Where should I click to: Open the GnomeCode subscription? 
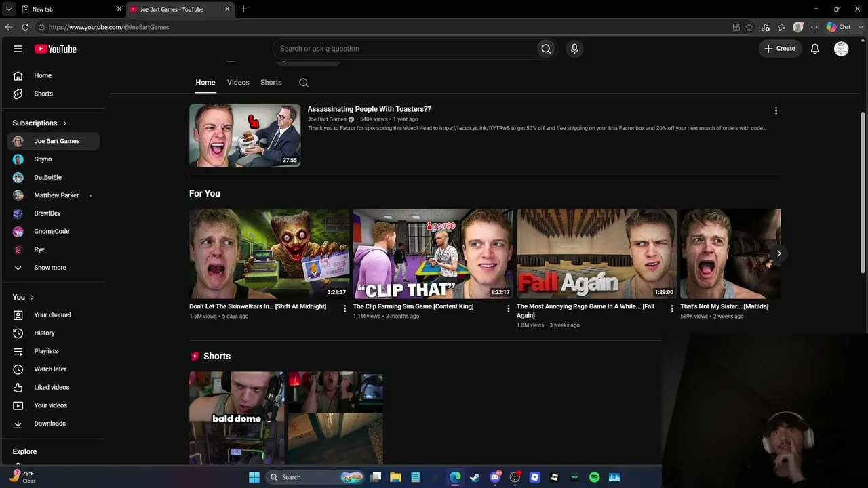click(53, 231)
